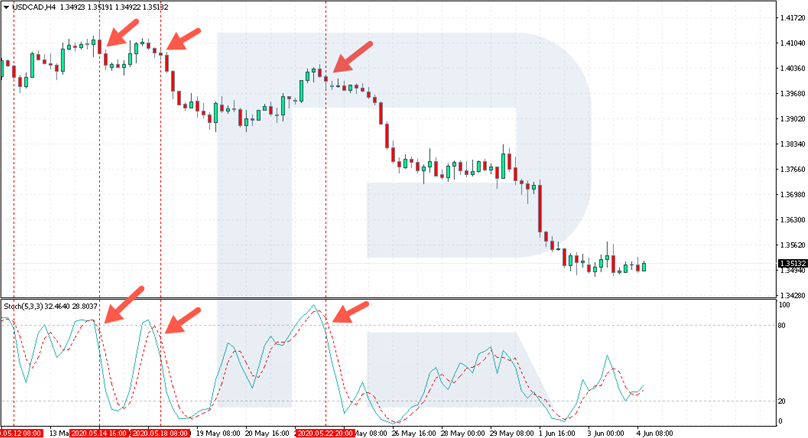Click the 1.35620 price axis label

[792, 245]
